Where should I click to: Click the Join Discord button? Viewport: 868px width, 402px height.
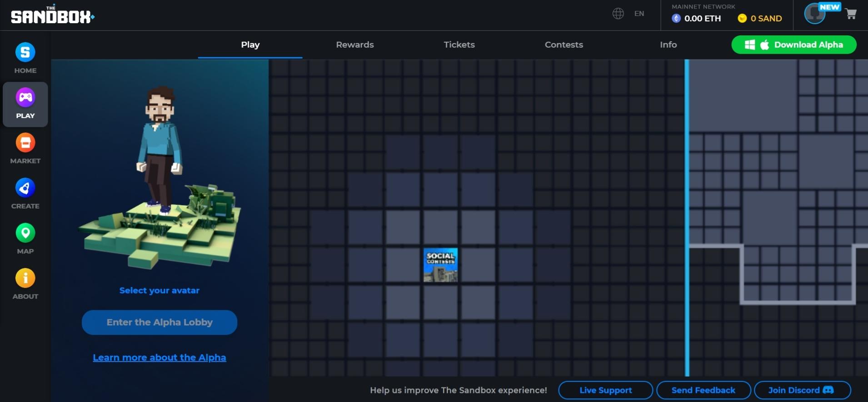click(803, 390)
